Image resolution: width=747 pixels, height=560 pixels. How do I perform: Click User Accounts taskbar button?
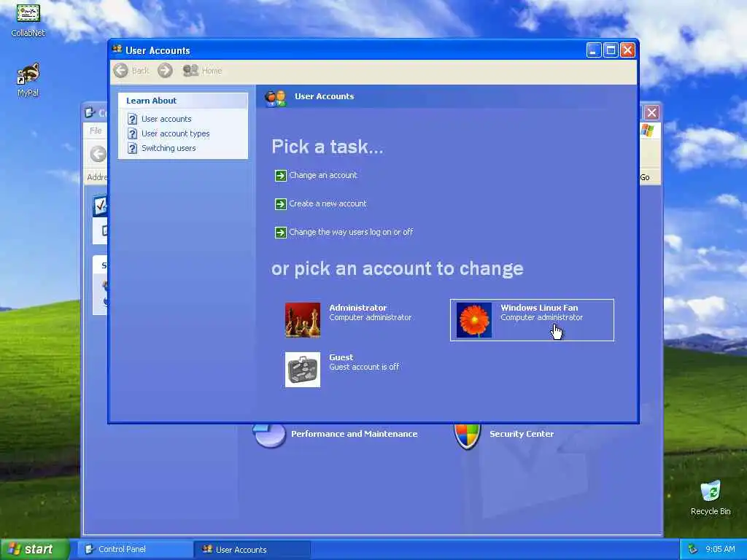tap(252, 550)
